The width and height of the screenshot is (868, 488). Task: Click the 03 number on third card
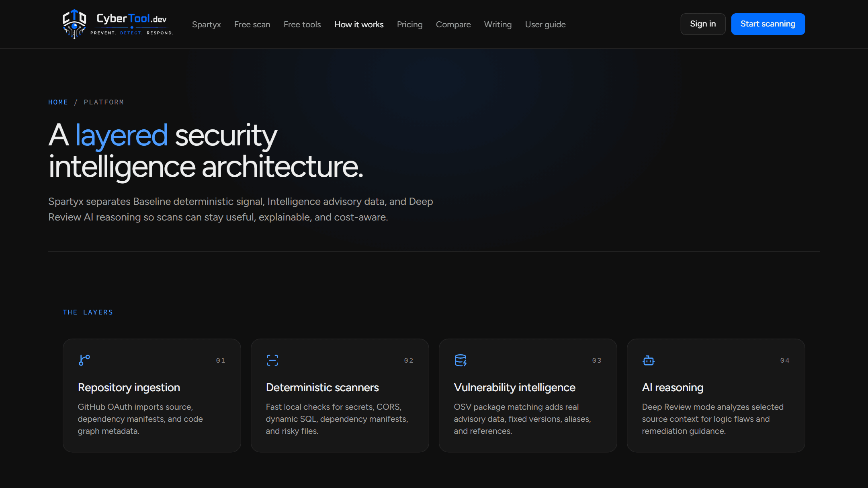tap(597, 361)
